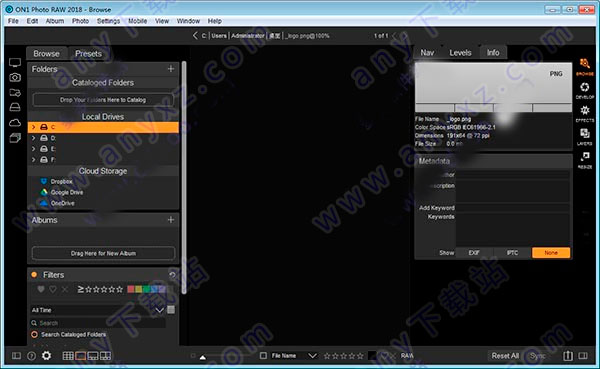Toggle the left panel icon in bottom bar
600x369 pixels.
point(16,356)
